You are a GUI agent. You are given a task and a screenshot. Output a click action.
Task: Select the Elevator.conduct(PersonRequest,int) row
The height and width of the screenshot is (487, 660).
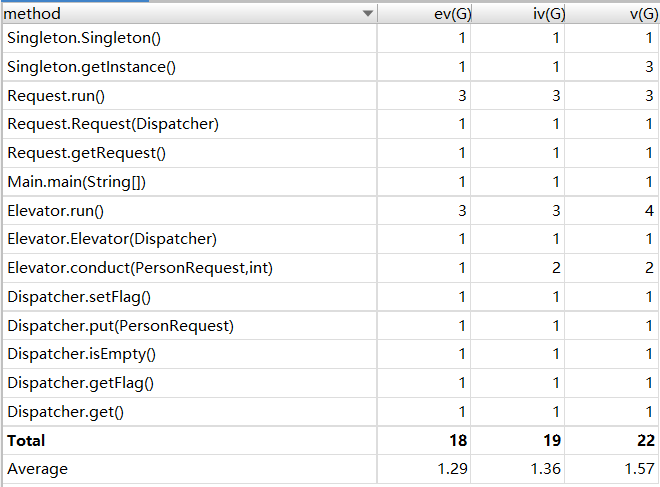coord(330,268)
